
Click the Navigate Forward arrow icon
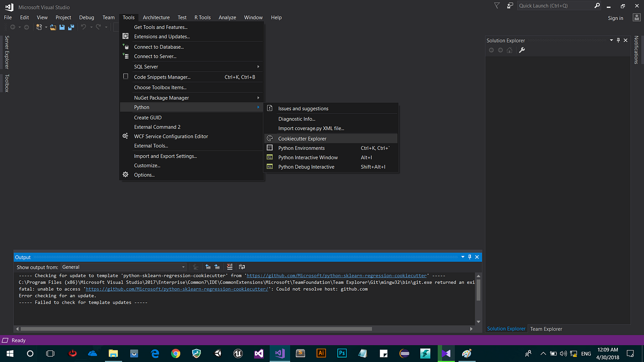tap(26, 28)
